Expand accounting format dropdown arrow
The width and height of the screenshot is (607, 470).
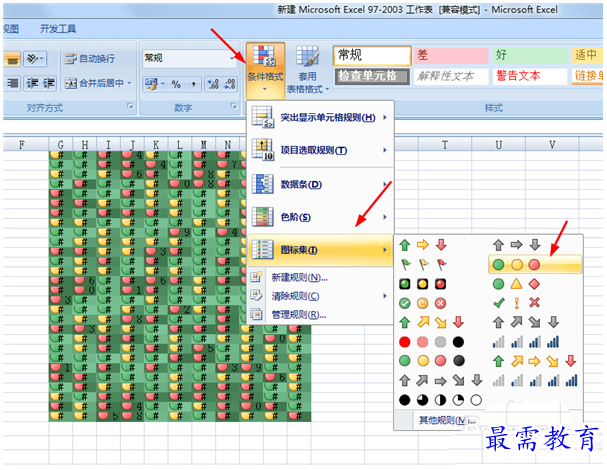[x=163, y=84]
